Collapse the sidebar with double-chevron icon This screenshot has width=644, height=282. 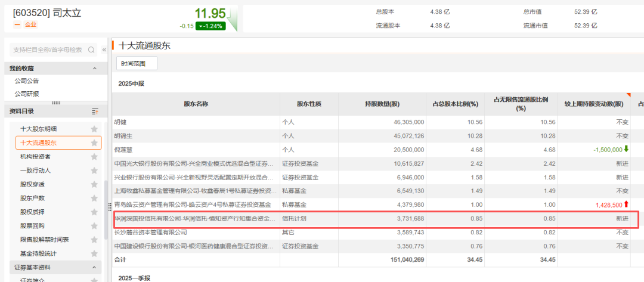(x=104, y=49)
